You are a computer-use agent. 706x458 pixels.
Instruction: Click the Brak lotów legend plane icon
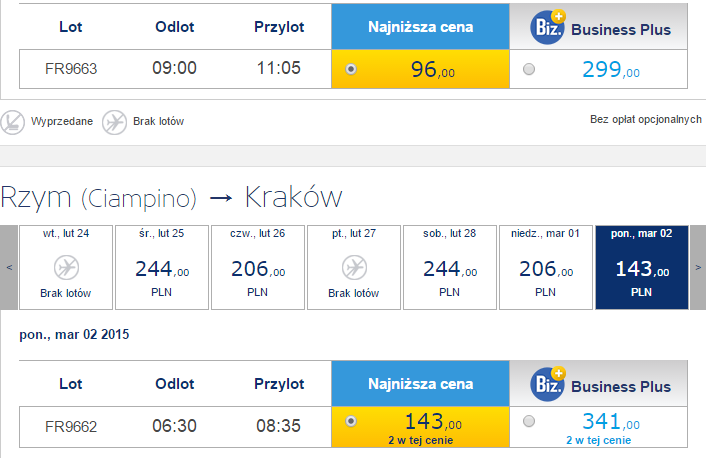click(x=114, y=121)
